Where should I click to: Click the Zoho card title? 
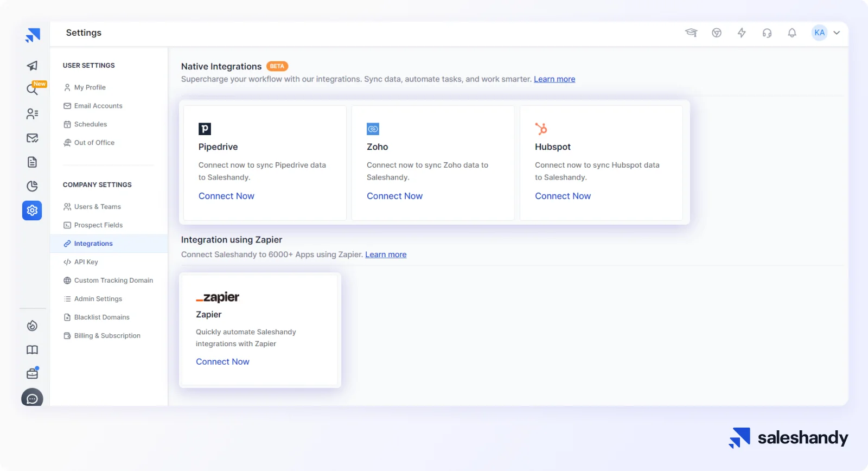[377, 147]
